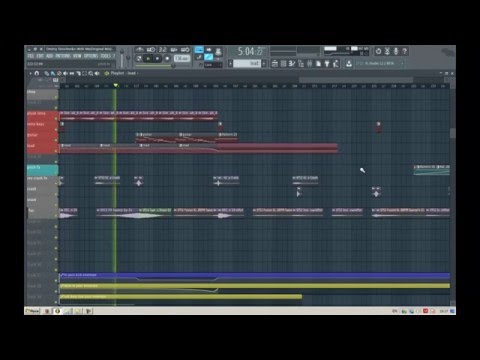This screenshot has width=480, height=360.
Task: Select the paint brush tool in playlist
Action: coord(53,73)
